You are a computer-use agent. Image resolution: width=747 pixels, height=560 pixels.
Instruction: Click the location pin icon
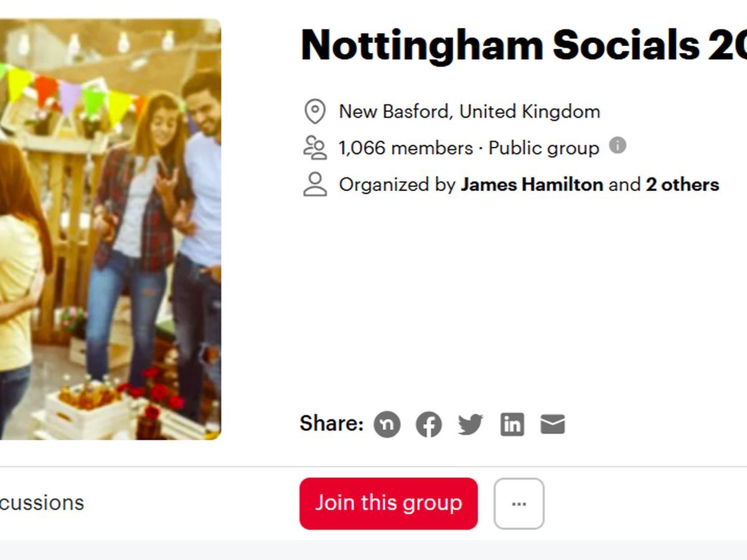[315, 112]
